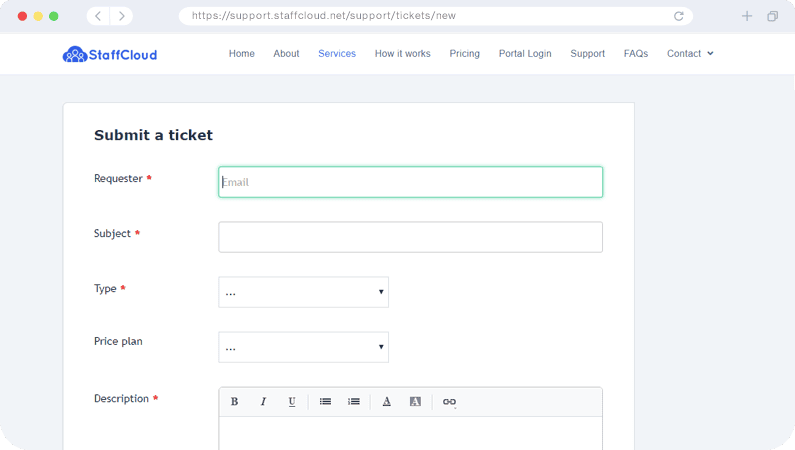Open the About page

point(286,53)
